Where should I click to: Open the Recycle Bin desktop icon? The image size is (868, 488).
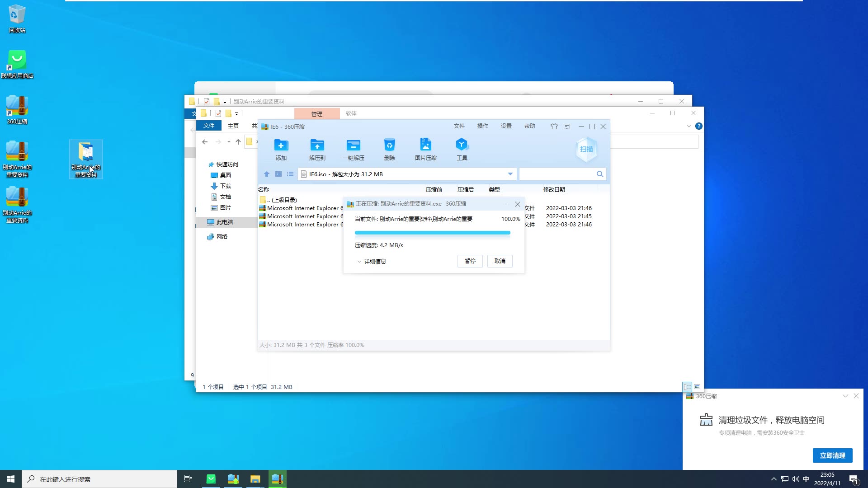click(x=17, y=19)
